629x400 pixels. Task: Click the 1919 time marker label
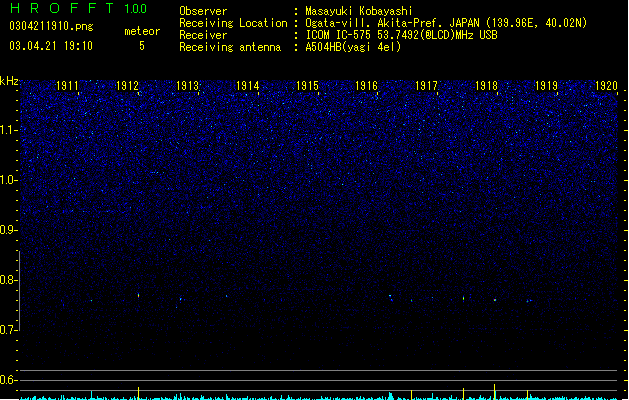[x=546, y=86]
